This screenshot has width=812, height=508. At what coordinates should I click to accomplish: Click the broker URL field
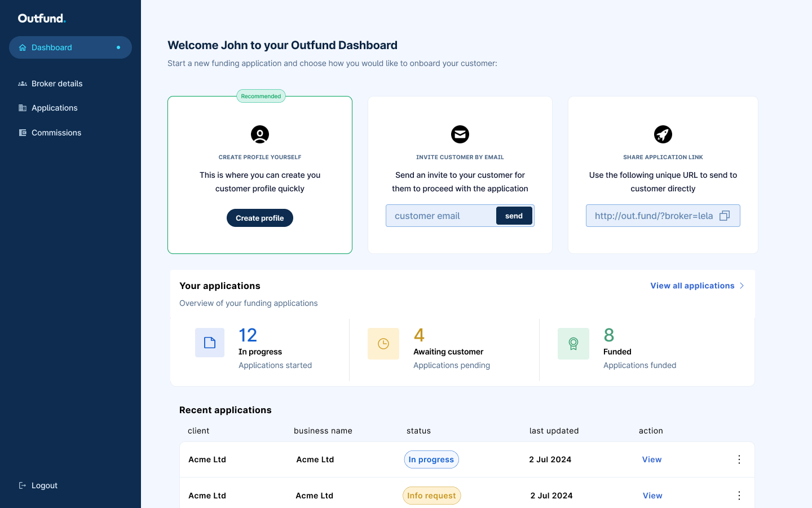[663, 216]
